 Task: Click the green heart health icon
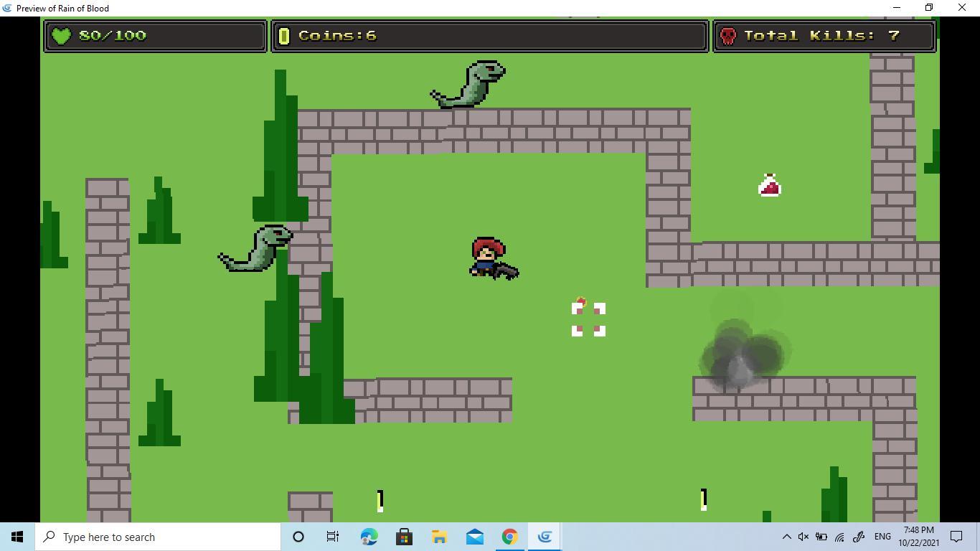pyautogui.click(x=62, y=36)
